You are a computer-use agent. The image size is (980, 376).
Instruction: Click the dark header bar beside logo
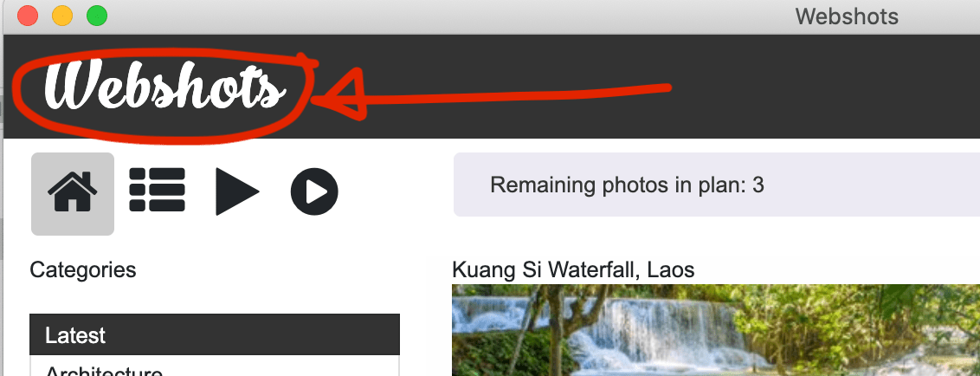[813, 87]
